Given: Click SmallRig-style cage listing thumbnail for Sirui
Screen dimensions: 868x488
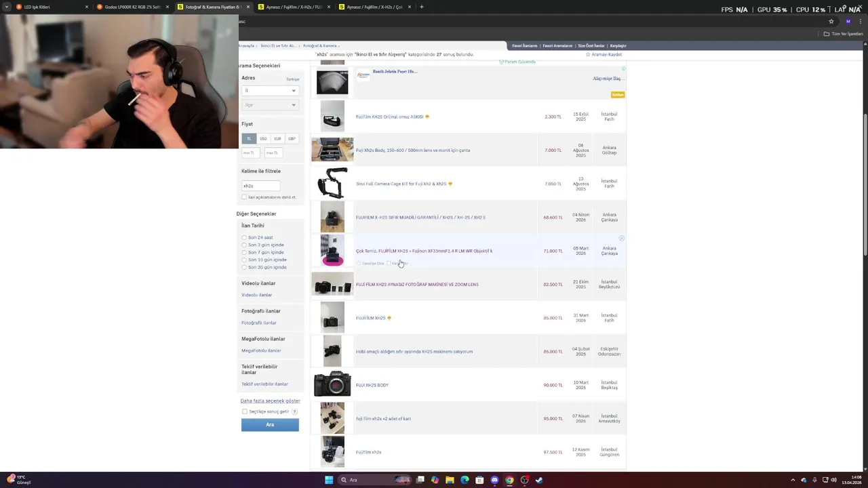Looking at the screenshot, I should click(332, 183).
